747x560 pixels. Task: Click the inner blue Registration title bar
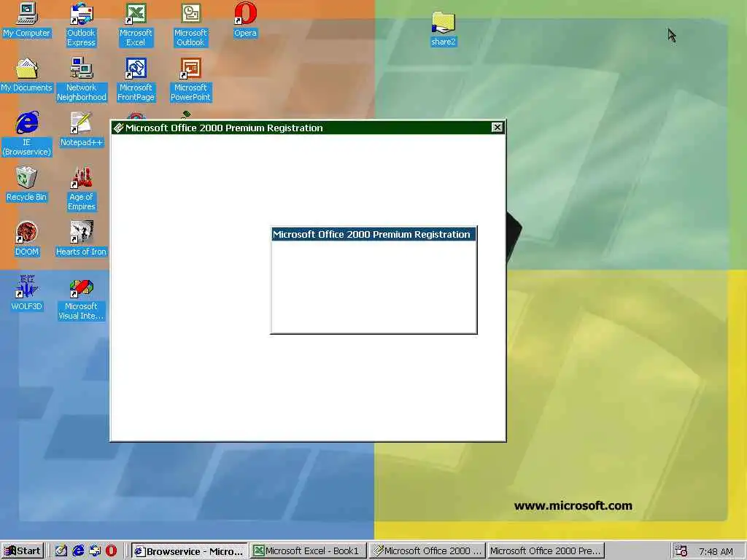373,234
